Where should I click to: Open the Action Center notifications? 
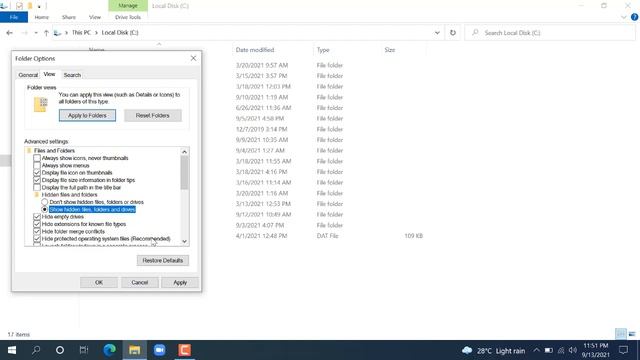point(623,350)
